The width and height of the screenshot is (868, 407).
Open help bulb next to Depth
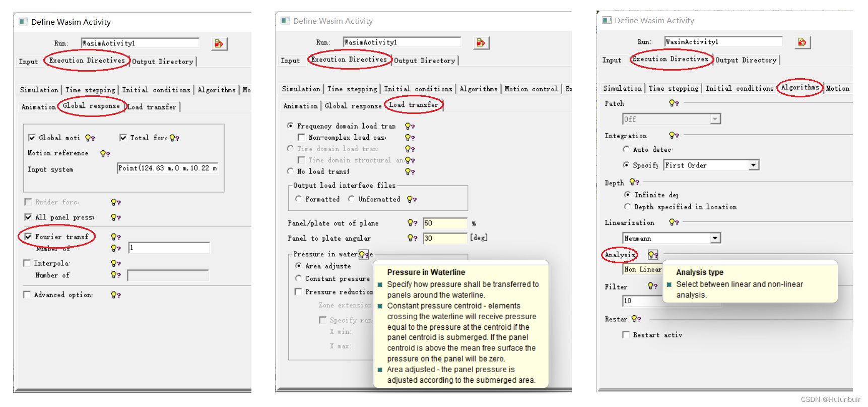tap(634, 182)
